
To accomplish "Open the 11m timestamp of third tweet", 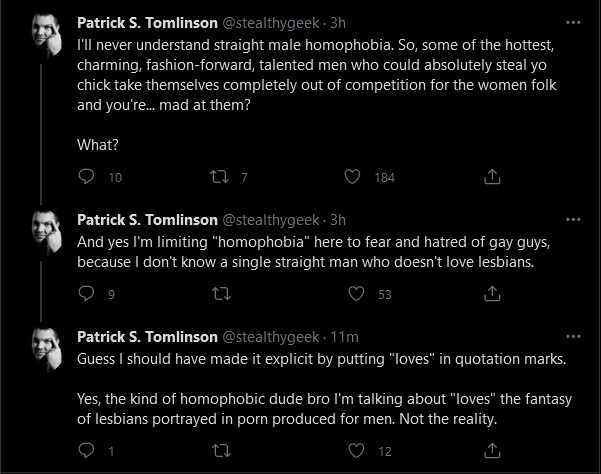I will pos(344,337).
